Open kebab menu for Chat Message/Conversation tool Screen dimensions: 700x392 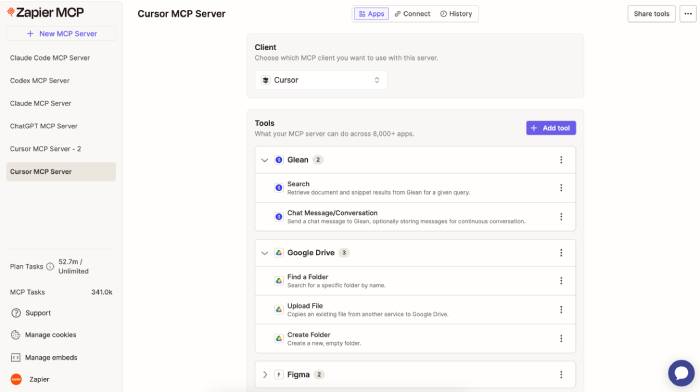point(561,217)
